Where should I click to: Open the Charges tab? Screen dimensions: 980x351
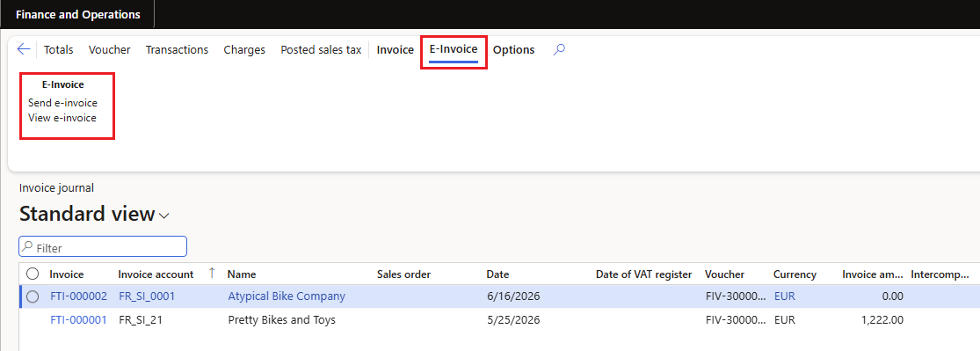244,50
